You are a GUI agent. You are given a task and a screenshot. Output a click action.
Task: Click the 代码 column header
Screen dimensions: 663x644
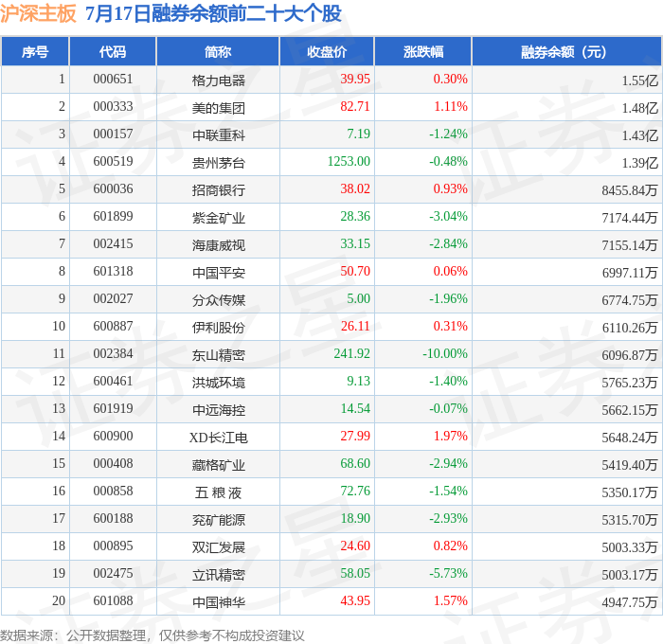point(113,51)
